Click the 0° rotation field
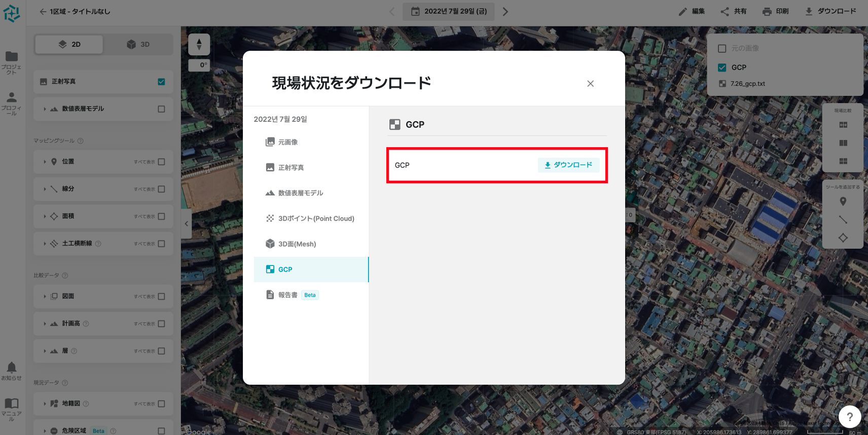868x435 pixels. tap(199, 65)
